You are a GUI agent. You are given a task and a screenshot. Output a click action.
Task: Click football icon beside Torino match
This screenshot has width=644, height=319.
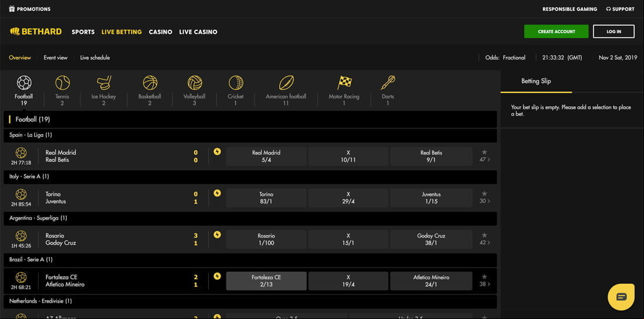click(21, 195)
